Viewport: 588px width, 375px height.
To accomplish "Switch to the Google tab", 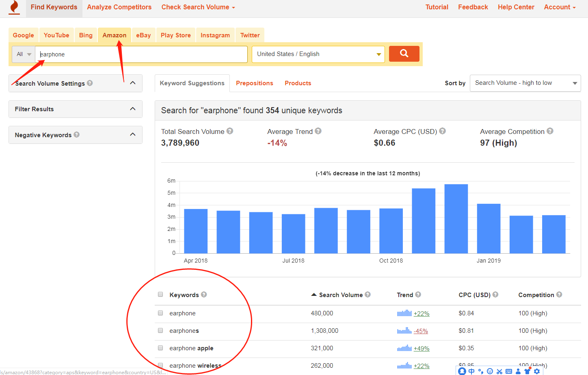I will tap(24, 35).
